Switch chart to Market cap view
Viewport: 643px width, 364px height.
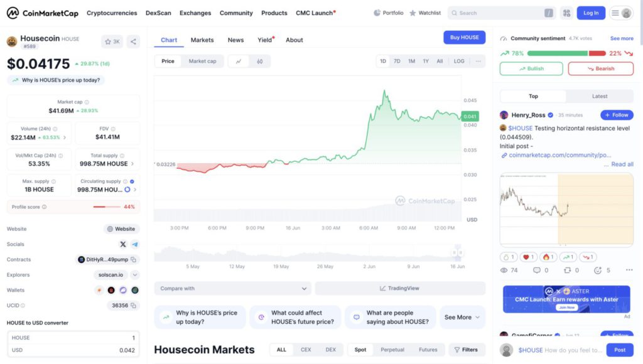202,61
